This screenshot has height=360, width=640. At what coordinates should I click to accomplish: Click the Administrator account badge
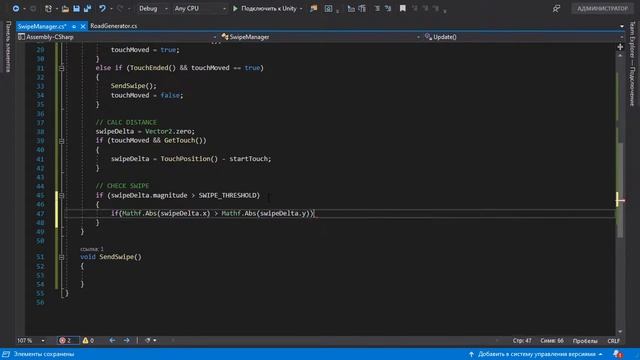pyautogui.click(x=602, y=8)
